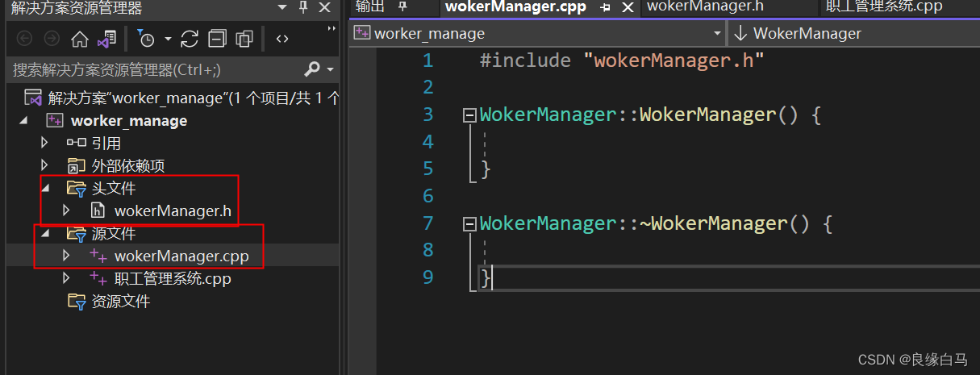Click the Sync with active document icon

(x=190, y=38)
